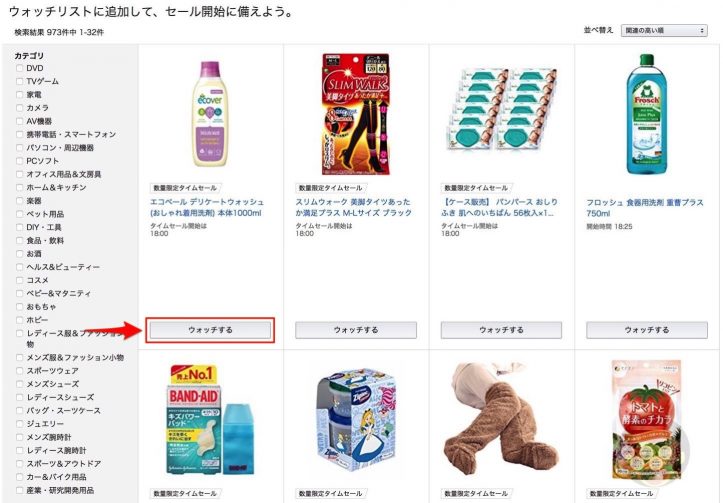
Task: Click the Ecover bottle product image
Action: [210, 114]
